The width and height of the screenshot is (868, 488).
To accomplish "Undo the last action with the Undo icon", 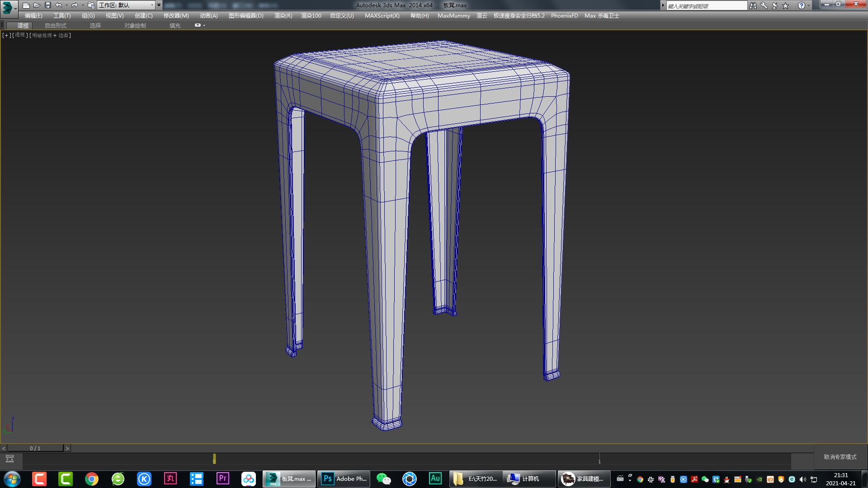I will point(58,5).
